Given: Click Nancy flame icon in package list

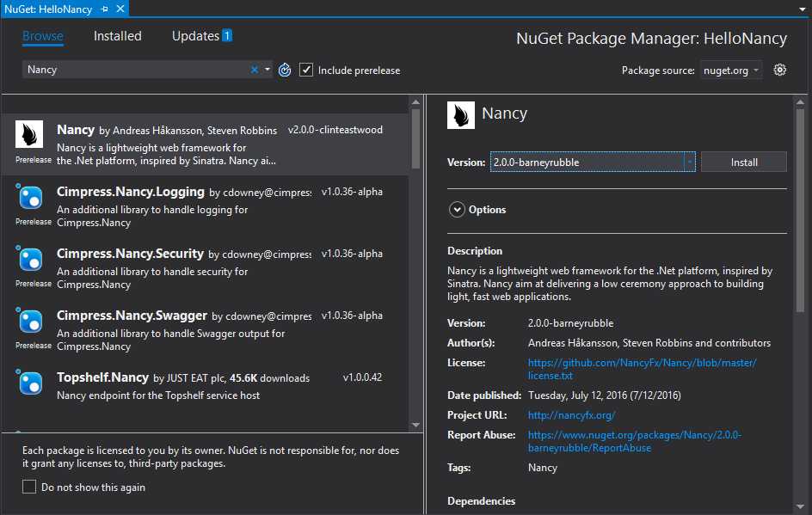Looking at the screenshot, I should click(29, 134).
